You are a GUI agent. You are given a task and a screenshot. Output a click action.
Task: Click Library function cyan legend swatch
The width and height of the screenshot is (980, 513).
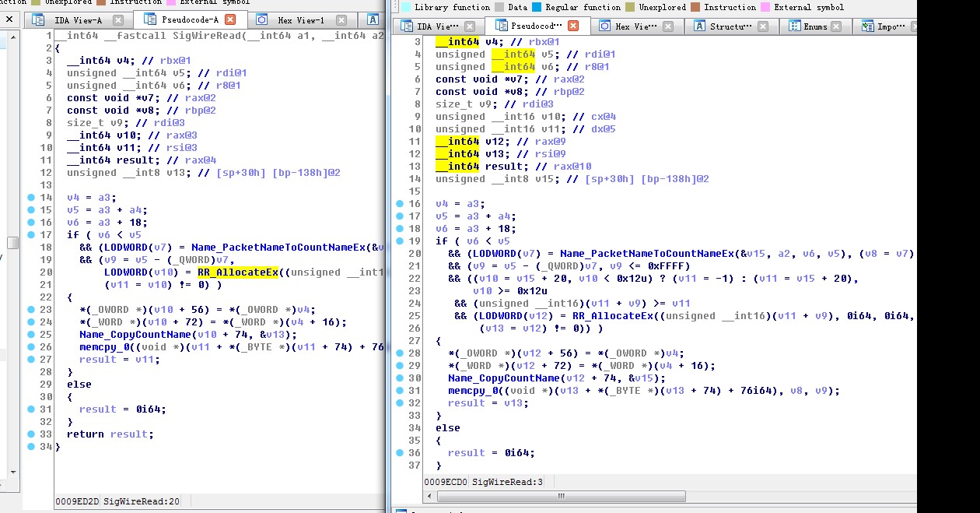[405, 7]
